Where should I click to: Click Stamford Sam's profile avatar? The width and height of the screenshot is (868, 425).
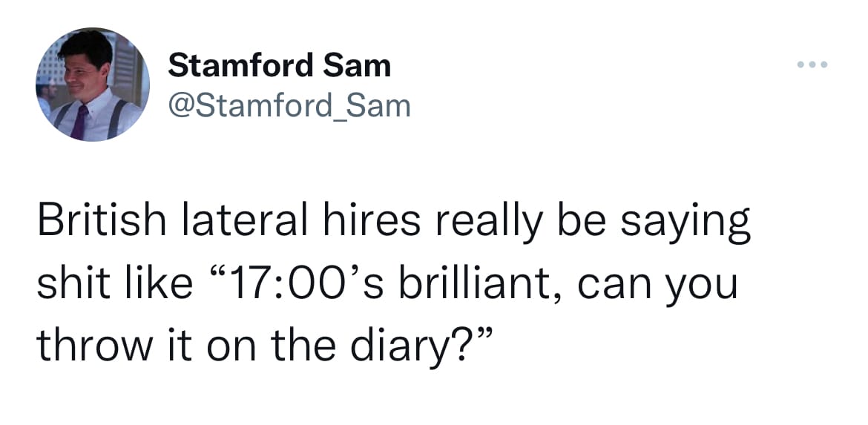92,85
